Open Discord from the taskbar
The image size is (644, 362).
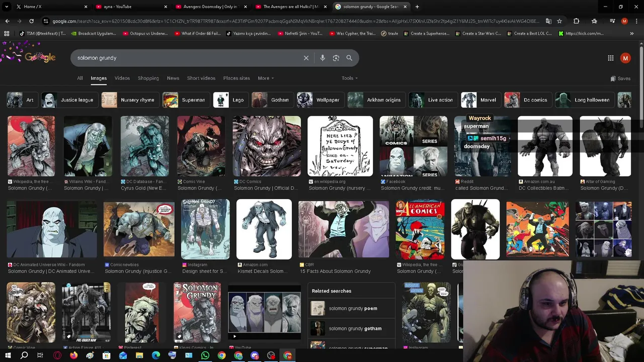[255, 355]
